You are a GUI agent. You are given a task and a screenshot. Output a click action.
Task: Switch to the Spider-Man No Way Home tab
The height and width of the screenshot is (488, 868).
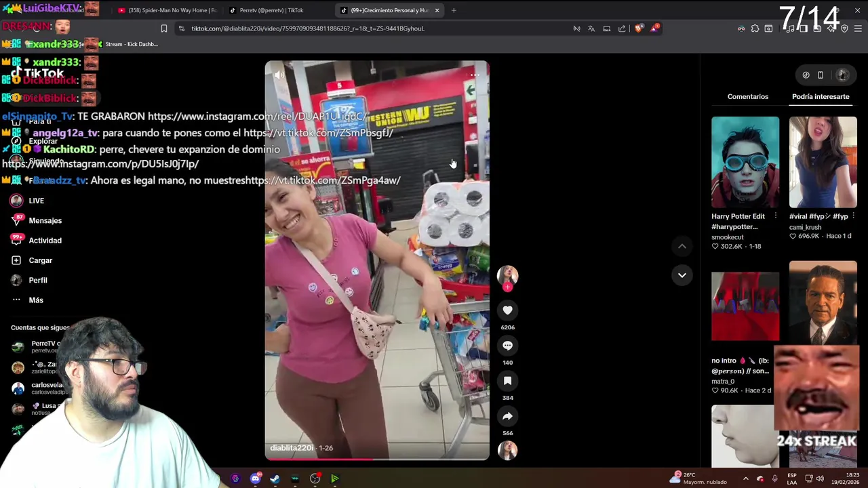(x=167, y=10)
